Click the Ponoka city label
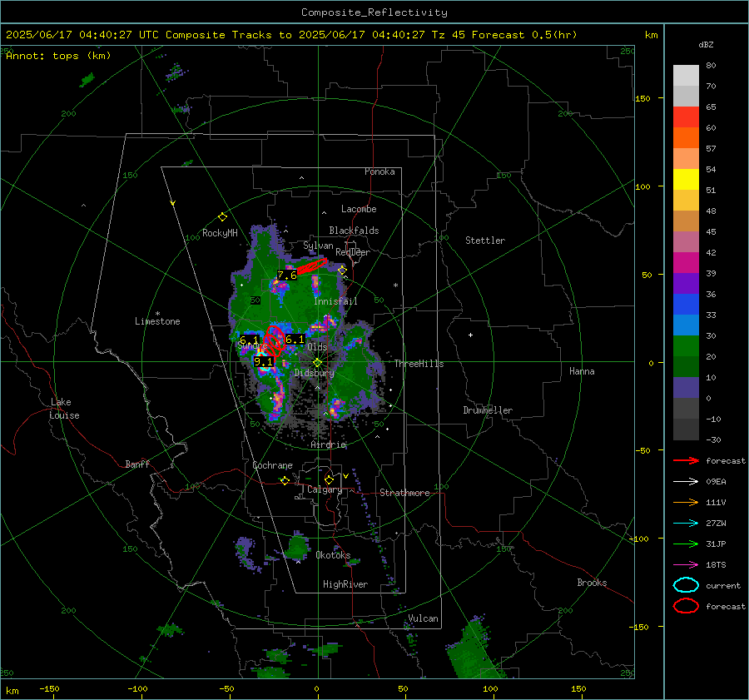The height and width of the screenshot is (700, 749). coord(379,171)
